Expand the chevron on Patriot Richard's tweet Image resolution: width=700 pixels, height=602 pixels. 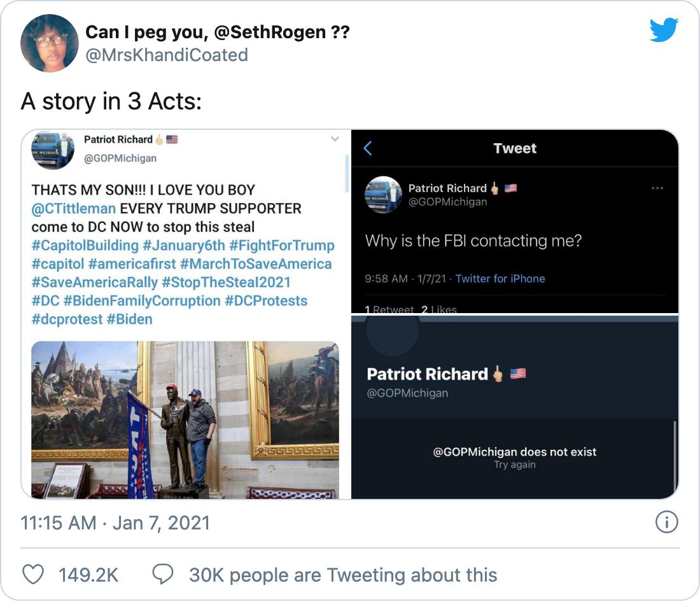335,139
